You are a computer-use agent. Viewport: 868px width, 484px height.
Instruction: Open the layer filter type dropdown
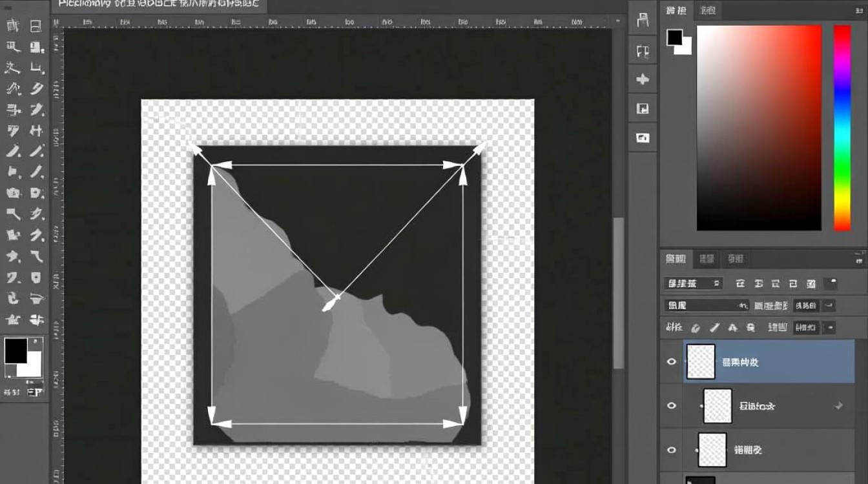coord(694,283)
